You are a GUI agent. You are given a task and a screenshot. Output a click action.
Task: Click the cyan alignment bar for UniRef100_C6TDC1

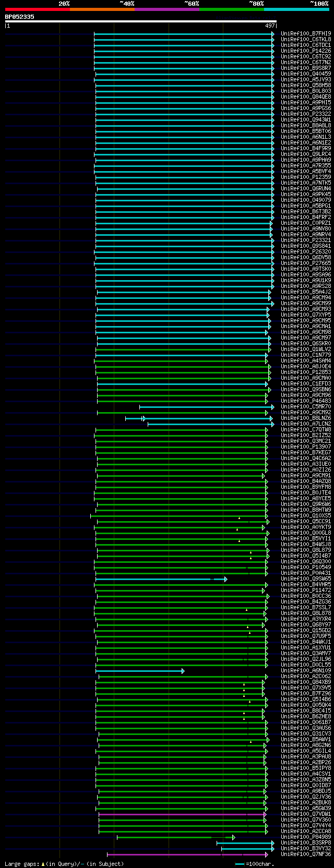point(183,45)
